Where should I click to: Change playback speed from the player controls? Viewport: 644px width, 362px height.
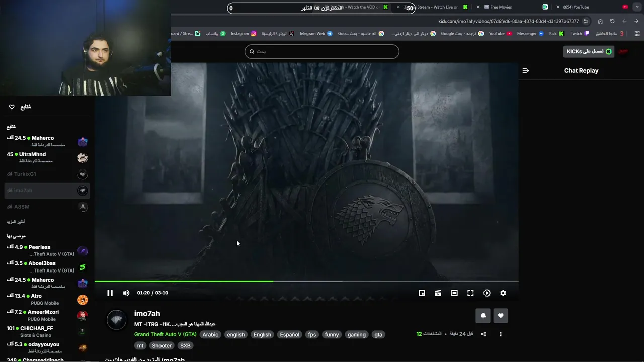click(487, 293)
